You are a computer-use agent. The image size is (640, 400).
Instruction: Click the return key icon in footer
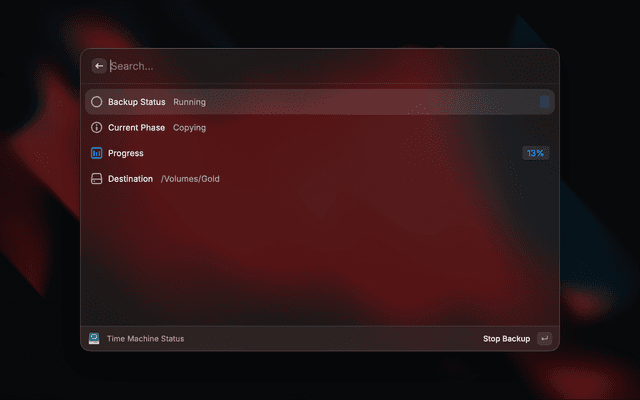544,338
